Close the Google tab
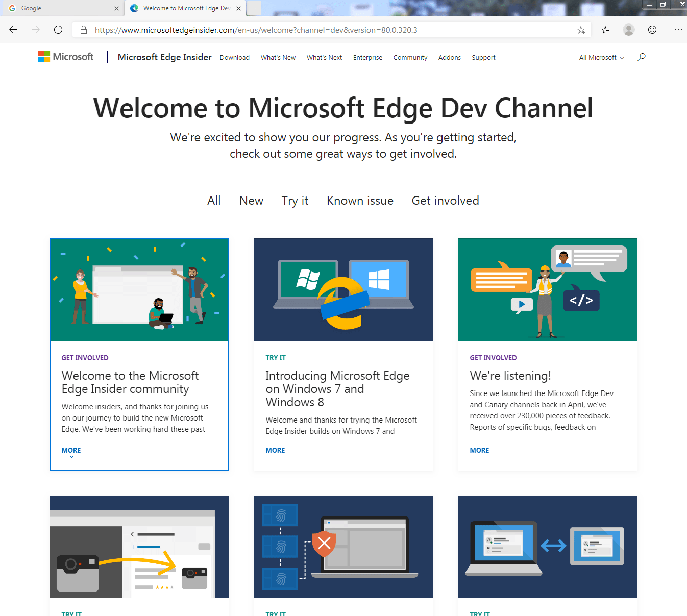This screenshot has width=687, height=616. point(116,8)
